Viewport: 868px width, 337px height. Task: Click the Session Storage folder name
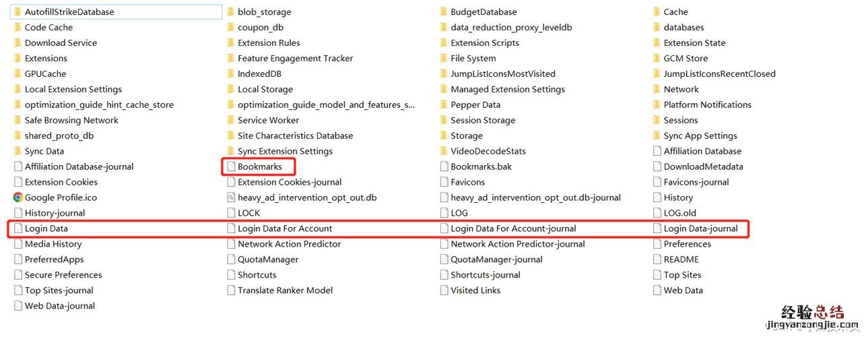tap(483, 120)
